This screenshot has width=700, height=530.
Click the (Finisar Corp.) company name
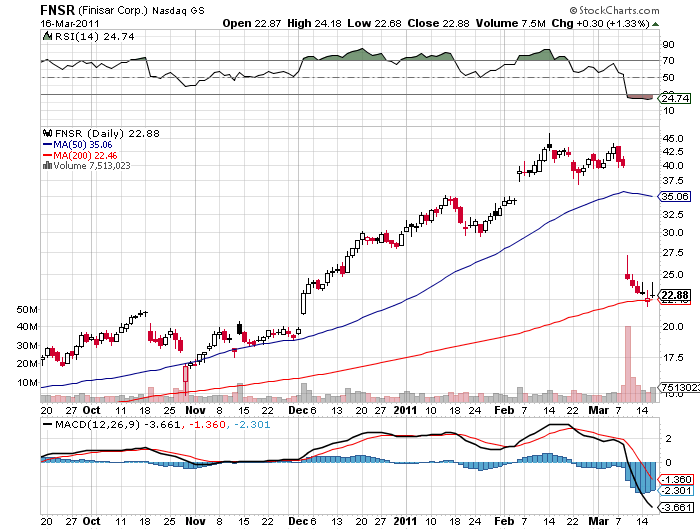point(113,10)
